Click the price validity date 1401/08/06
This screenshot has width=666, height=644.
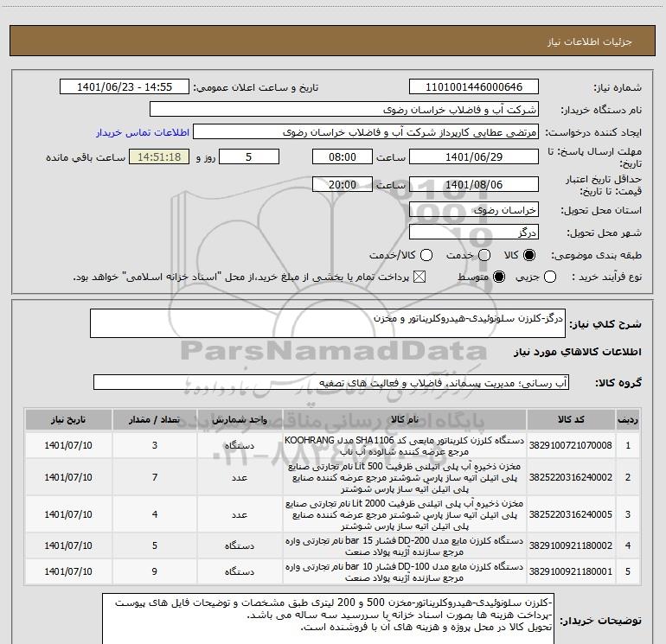point(474,184)
